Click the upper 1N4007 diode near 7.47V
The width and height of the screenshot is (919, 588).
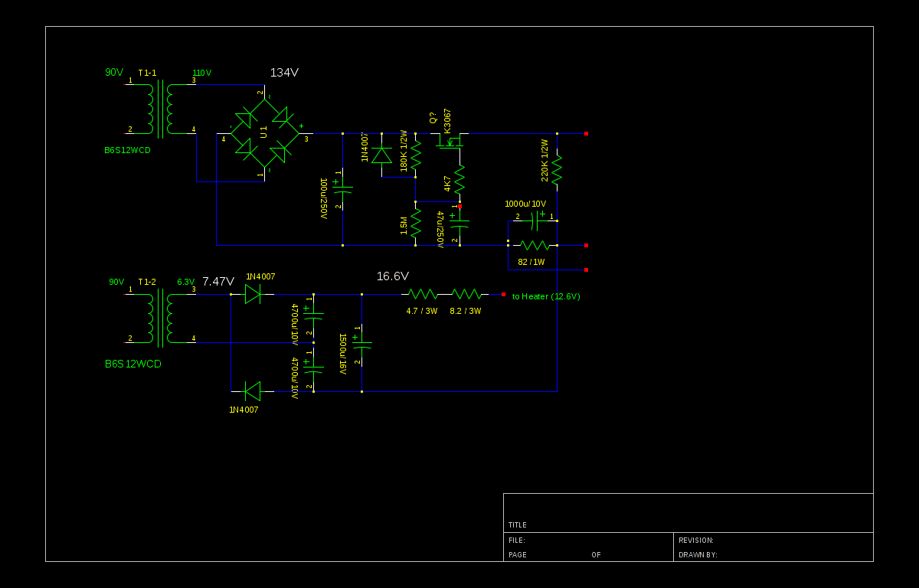tap(253, 294)
